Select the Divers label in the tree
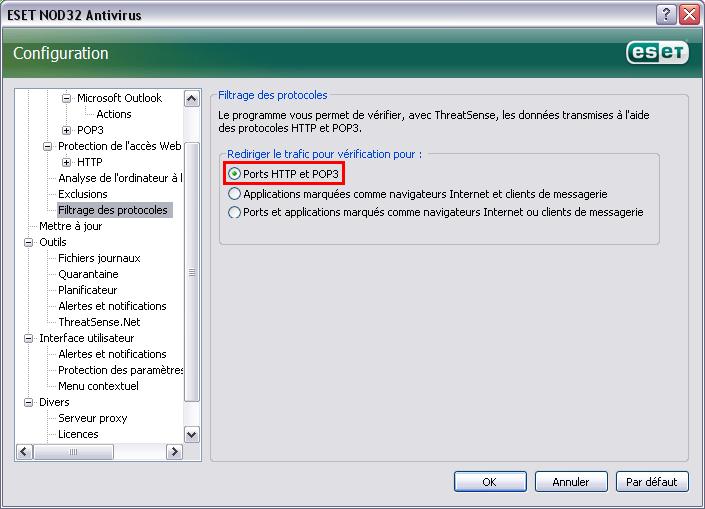705x509 pixels. coord(54,402)
